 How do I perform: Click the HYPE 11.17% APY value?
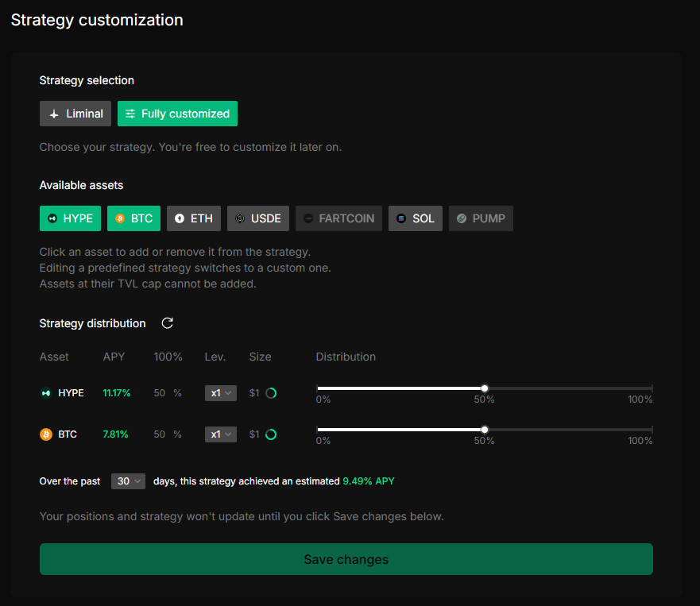coord(117,393)
